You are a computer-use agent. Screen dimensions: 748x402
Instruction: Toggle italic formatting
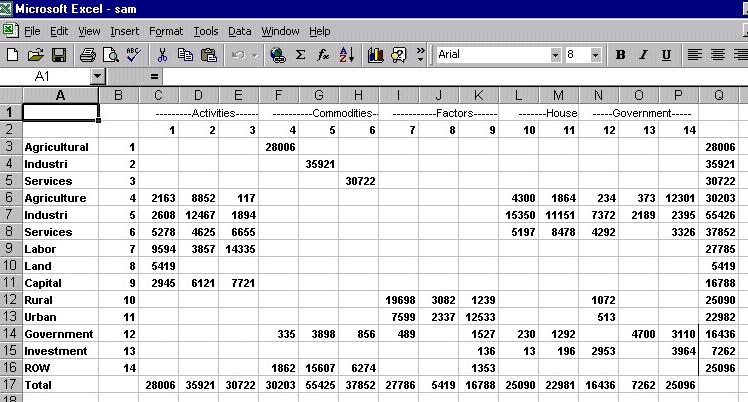[643, 55]
